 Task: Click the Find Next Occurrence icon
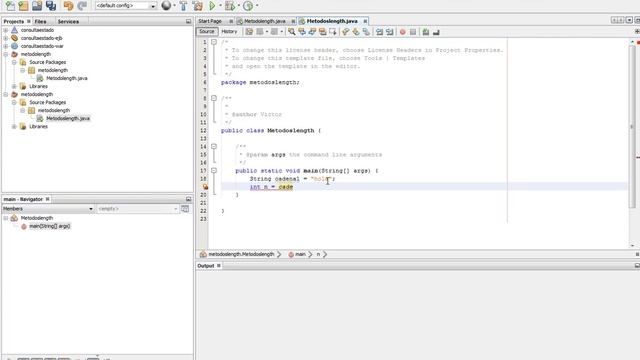pos(312,32)
